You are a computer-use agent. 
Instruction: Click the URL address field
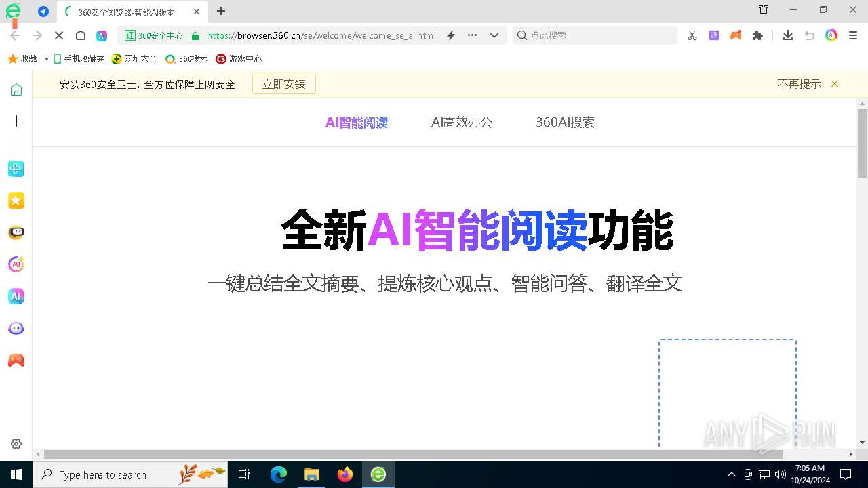pos(321,35)
